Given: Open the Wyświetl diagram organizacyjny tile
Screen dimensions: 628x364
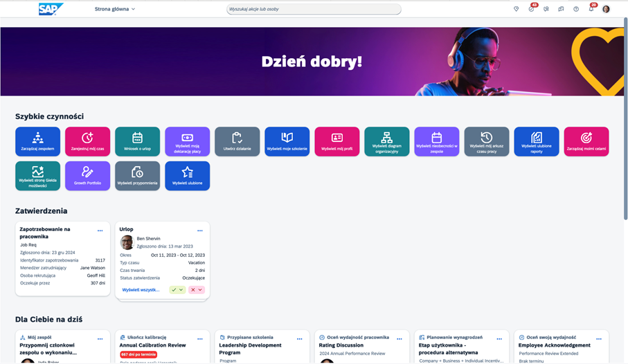Looking at the screenshot, I should 386,141.
